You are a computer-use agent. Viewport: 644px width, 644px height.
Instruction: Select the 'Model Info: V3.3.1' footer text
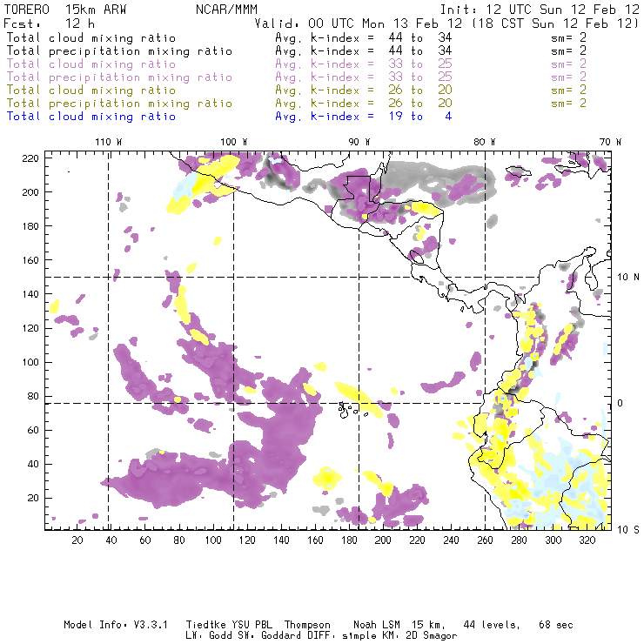coord(116,625)
